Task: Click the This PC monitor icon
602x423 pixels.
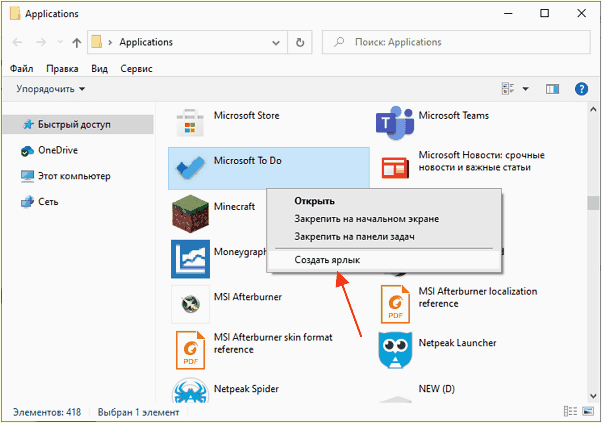Action: tap(27, 176)
